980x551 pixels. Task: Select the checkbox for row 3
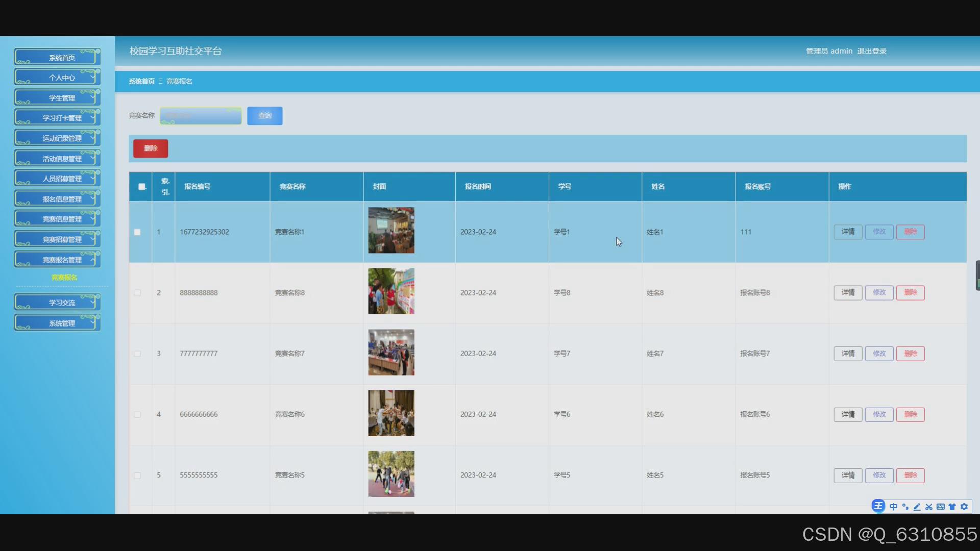(x=137, y=354)
